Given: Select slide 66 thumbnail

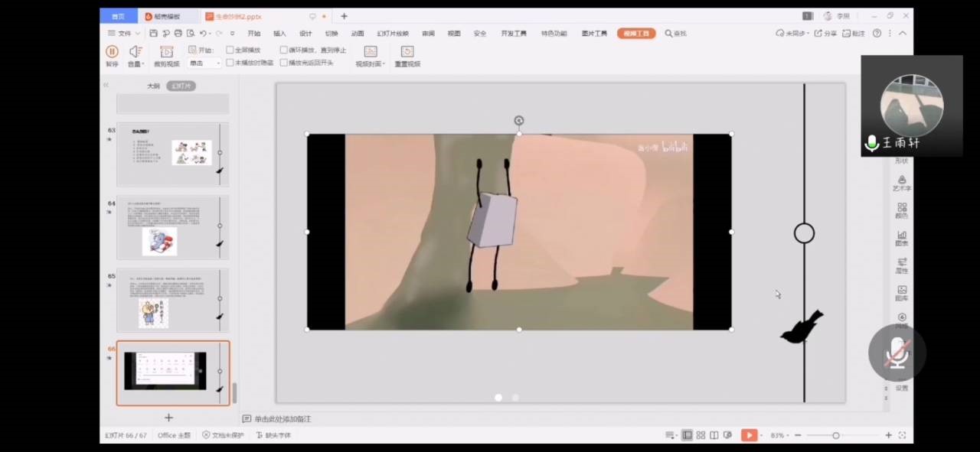Looking at the screenshot, I should 172,372.
